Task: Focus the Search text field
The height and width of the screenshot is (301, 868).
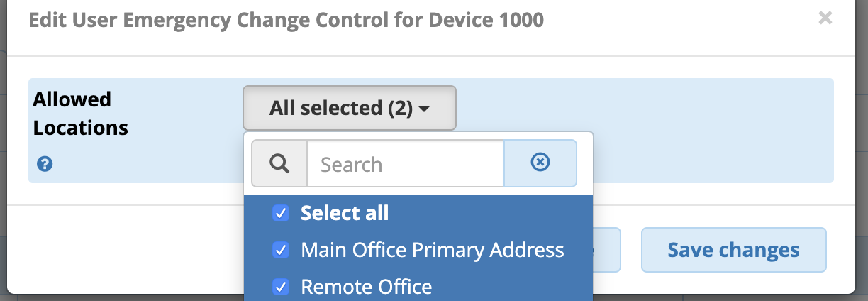Action: click(404, 164)
